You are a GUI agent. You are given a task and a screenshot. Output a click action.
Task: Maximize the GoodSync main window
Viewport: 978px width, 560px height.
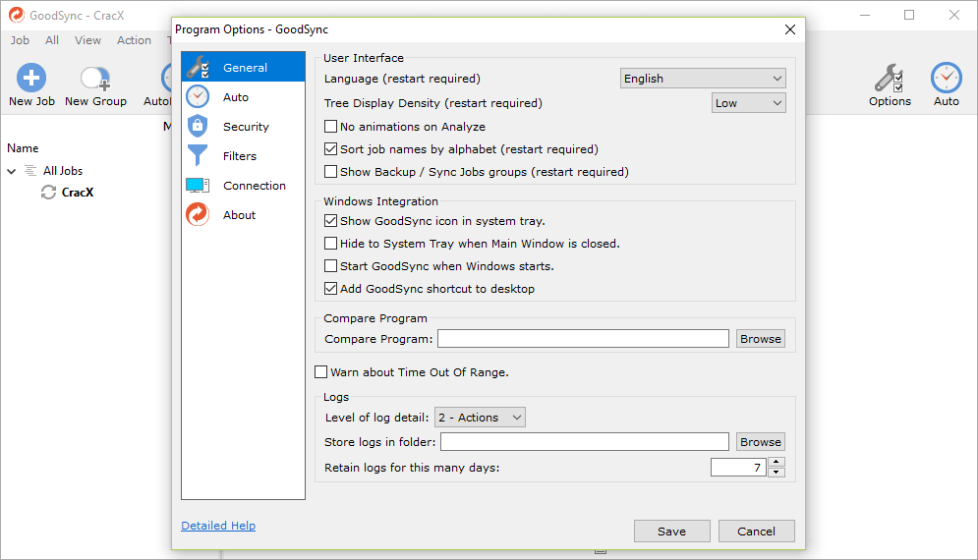[909, 15]
